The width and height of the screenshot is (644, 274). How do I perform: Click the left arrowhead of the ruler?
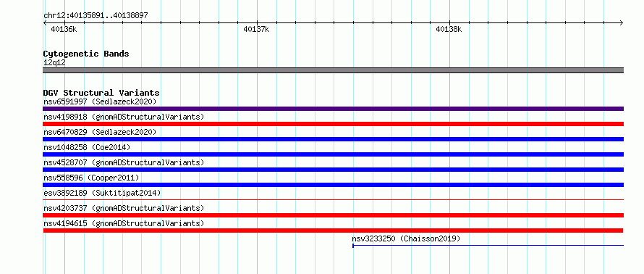(x=45, y=22)
